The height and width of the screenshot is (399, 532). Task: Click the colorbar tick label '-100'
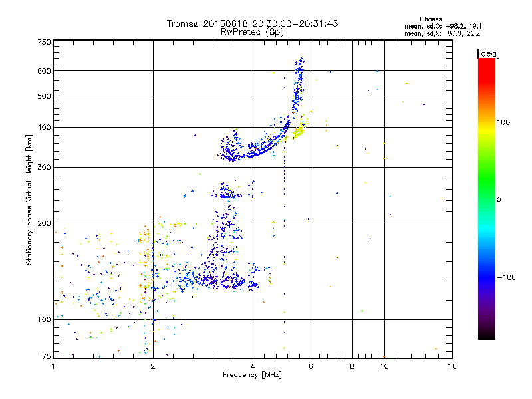coord(507,277)
